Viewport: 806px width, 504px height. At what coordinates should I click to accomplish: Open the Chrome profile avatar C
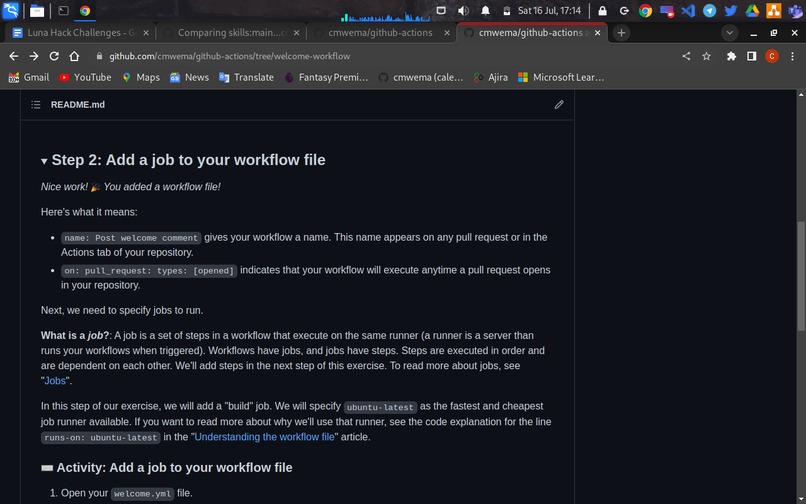pyautogui.click(x=772, y=56)
